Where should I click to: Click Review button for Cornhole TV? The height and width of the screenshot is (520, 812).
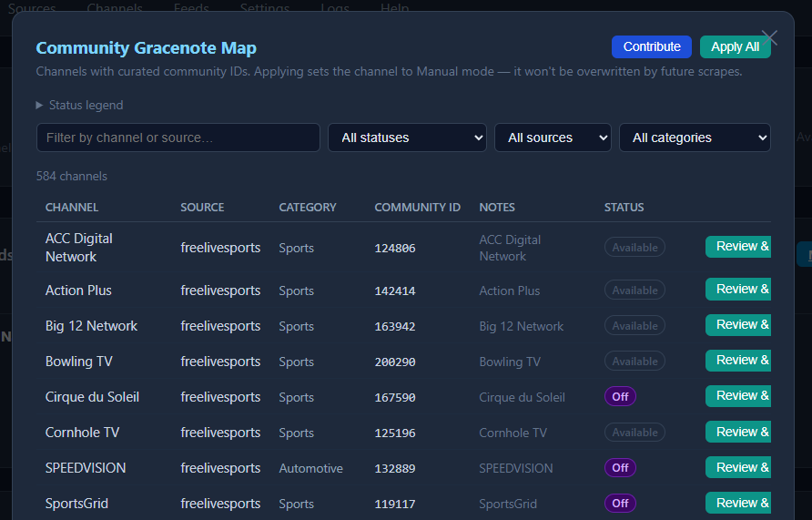(x=738, y=432)
